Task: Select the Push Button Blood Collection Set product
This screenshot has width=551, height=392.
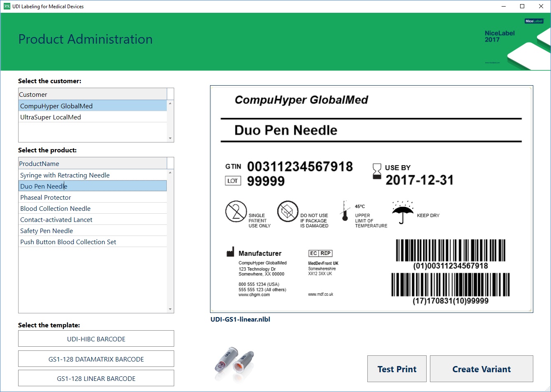Action: point(68,242)
